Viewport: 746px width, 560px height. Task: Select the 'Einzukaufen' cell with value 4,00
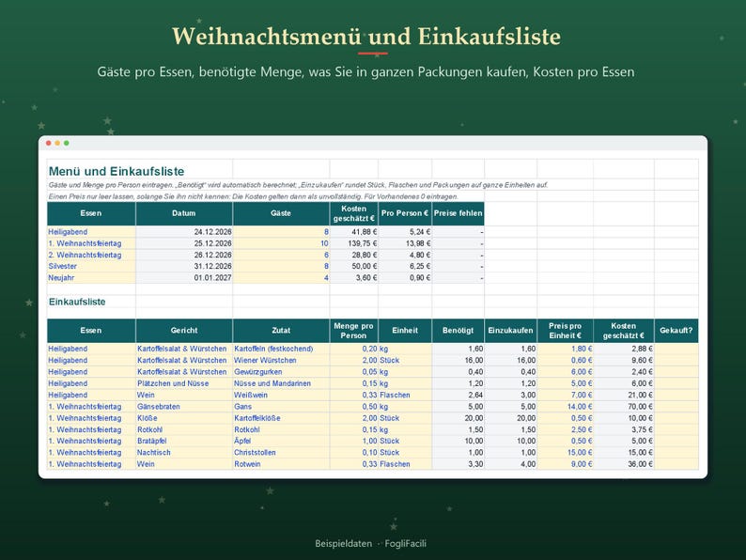point(510,464)
